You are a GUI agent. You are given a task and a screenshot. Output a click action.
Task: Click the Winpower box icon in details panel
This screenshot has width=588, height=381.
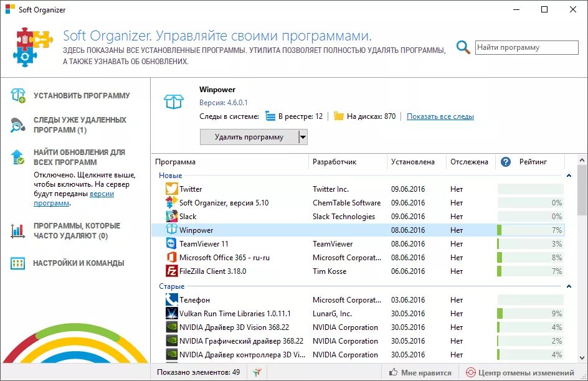(174, 101)
